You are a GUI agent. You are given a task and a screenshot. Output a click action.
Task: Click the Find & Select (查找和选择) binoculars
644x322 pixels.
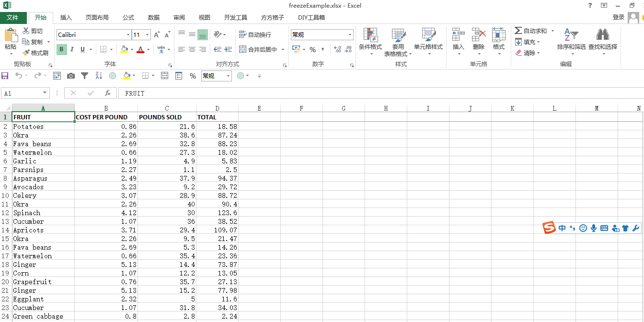(x=603, y=34)
